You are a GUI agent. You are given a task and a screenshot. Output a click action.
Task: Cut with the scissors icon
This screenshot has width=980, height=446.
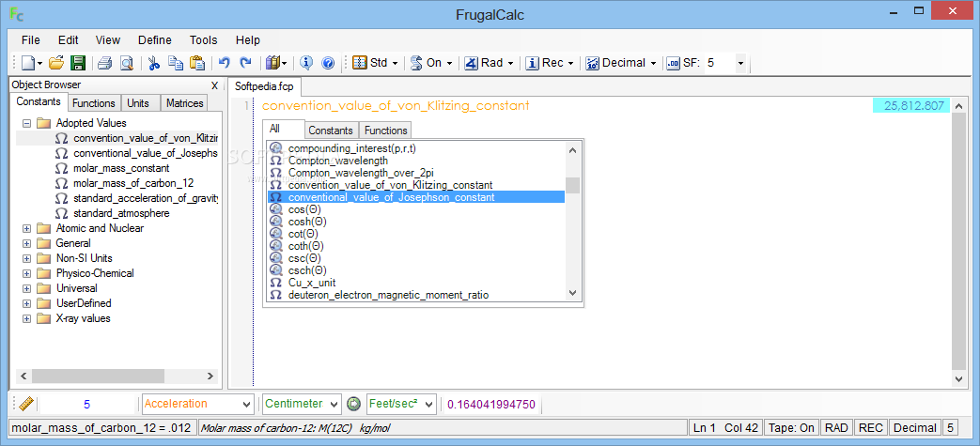click(154, 63)
